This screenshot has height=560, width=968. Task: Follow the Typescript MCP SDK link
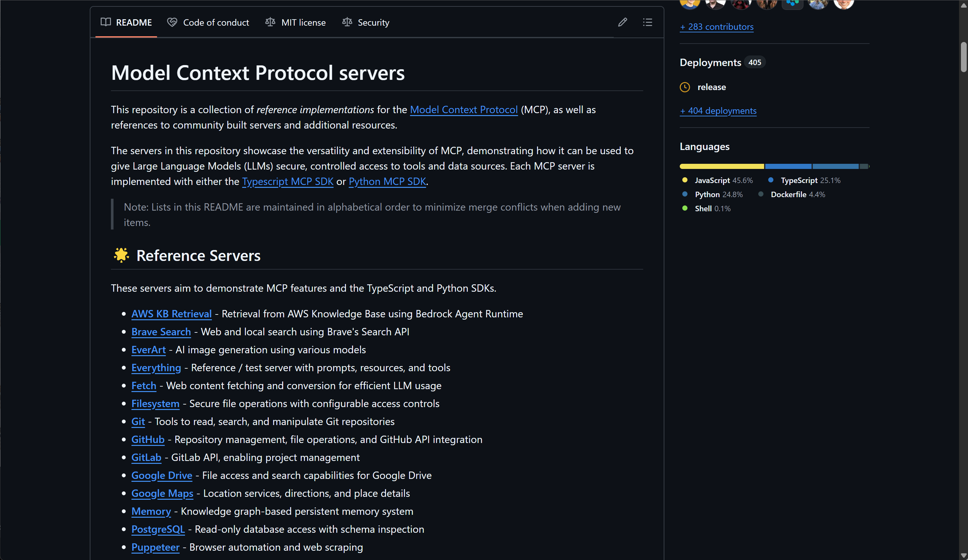(x=288, y=181)
